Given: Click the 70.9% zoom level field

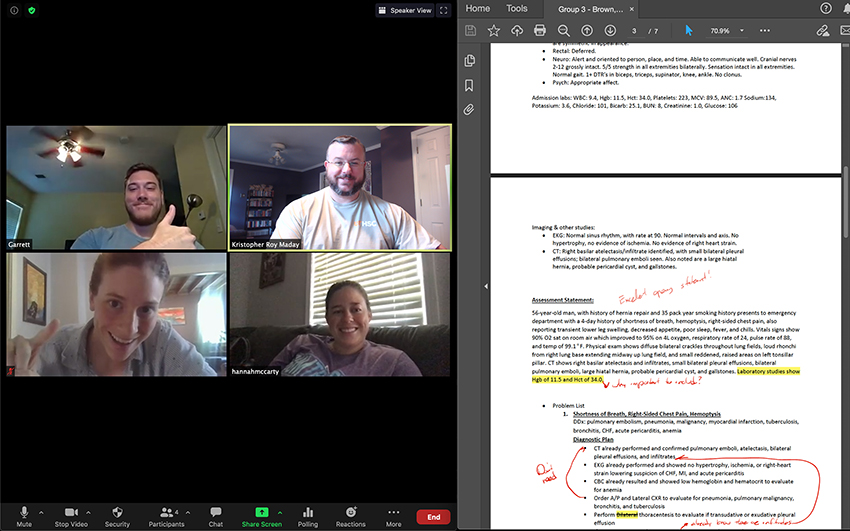Looking at the screenshot, I should 720,31.
